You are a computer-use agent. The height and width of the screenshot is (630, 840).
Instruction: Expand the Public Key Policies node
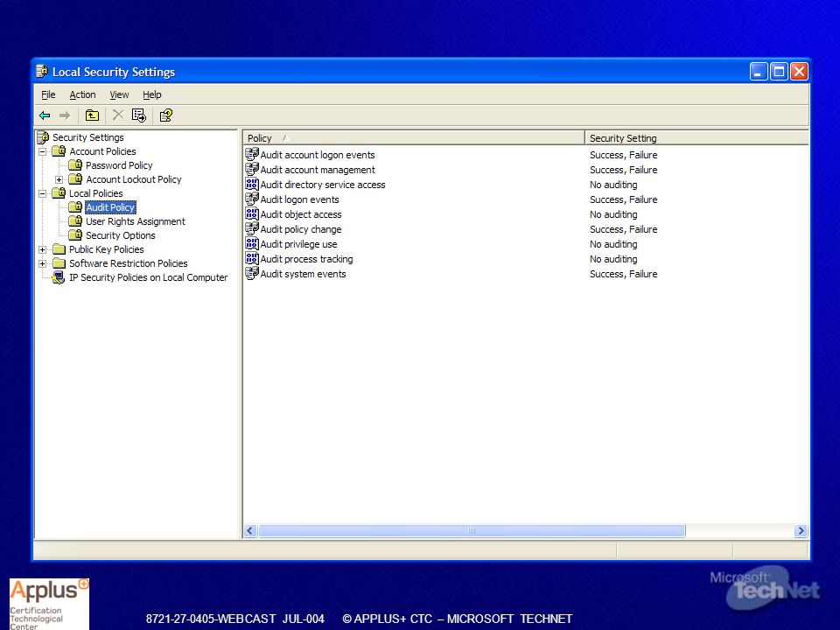pos(42,249)
